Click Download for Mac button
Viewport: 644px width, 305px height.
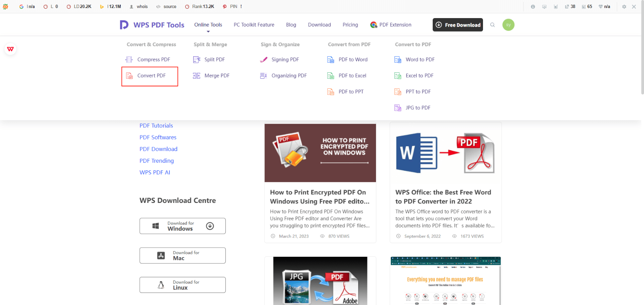[x=182, y=256]
